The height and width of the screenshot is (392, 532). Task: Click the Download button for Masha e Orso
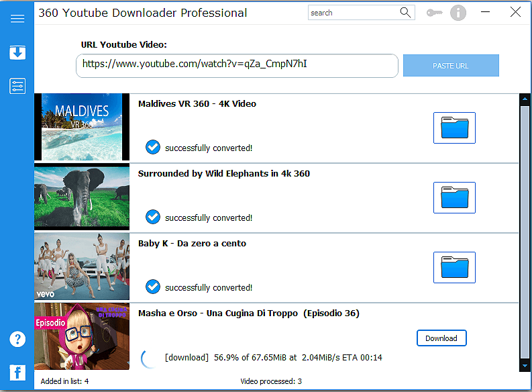point(441,338)
